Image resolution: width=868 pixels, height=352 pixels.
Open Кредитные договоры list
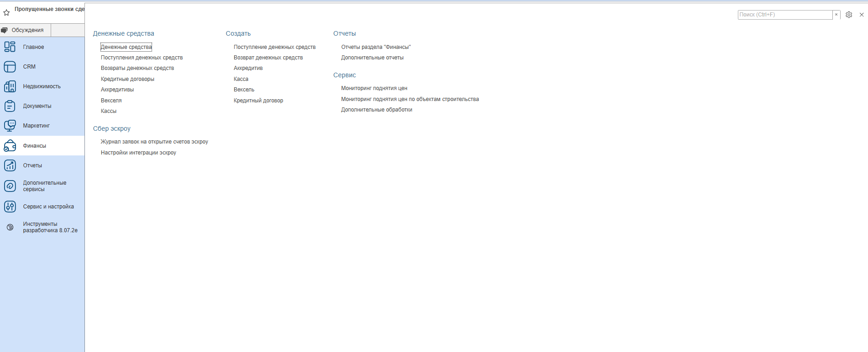pos(127,79)
